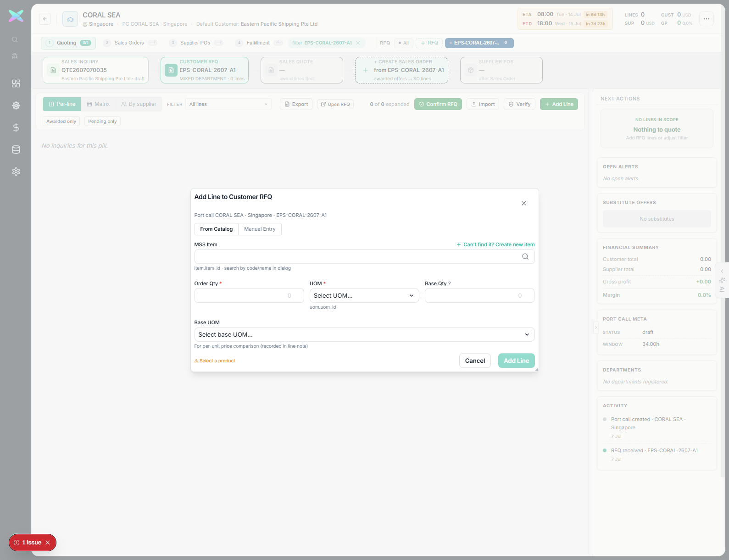The height and width of the screenshot is (560, 729).
Task: Open the Supplier POs stage tab
Action: (195, 43)
